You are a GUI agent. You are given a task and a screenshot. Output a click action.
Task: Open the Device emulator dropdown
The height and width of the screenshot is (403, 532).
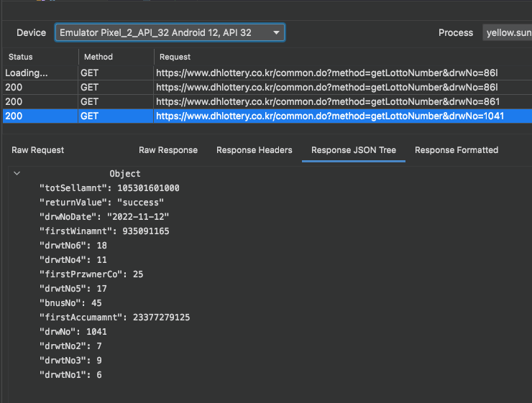click(170, 32)
